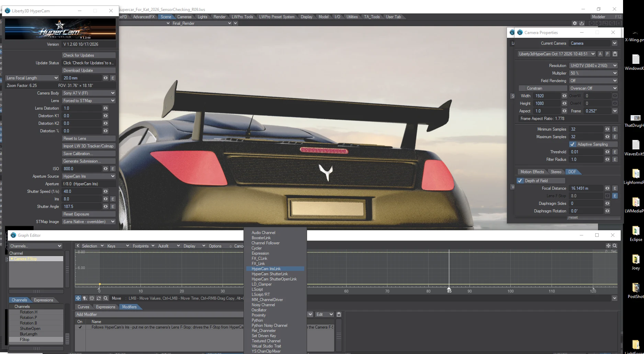Click the pan arrows icon at graph top-right
Screen dimensions: 644x354
point(608,246)
